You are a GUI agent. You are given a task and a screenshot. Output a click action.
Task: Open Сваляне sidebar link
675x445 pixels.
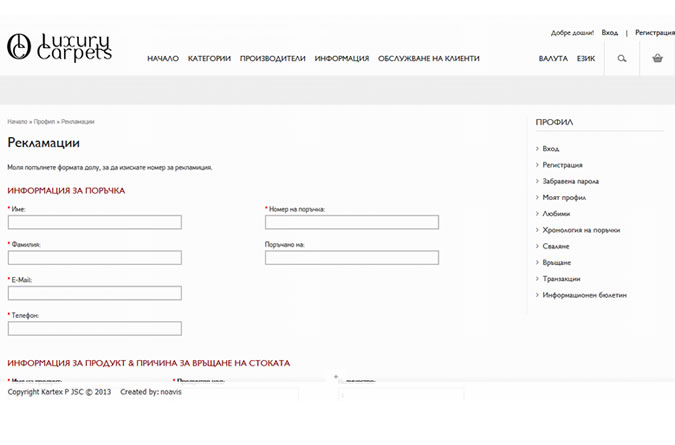click(556, 246)
